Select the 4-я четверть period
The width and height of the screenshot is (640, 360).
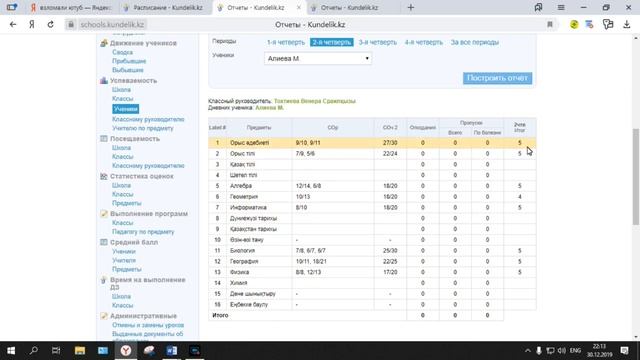coord(424,42)
